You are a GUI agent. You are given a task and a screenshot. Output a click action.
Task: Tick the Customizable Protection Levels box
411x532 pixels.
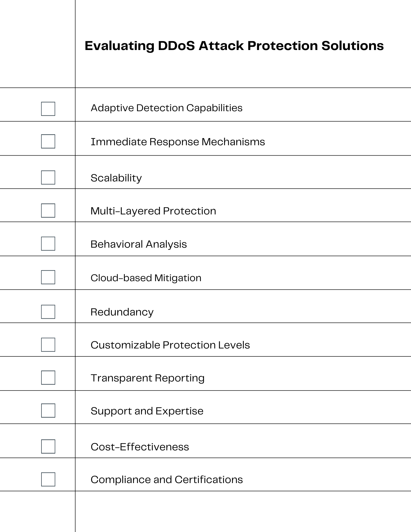point(48,345)
